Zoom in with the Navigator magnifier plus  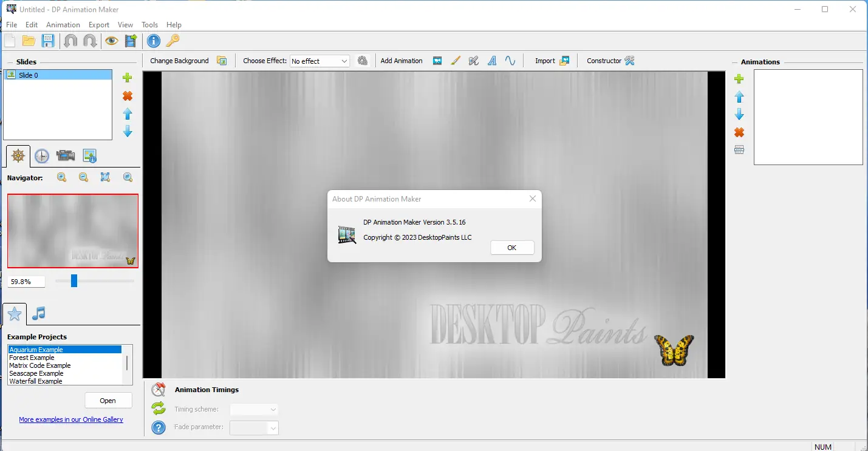pyautogui.click(x=61, y=177)
